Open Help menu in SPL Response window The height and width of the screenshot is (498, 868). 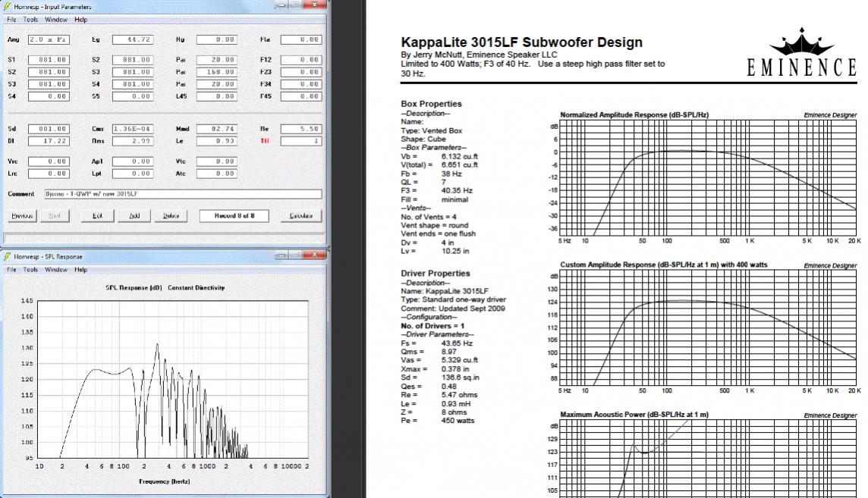tap(81, 270)
